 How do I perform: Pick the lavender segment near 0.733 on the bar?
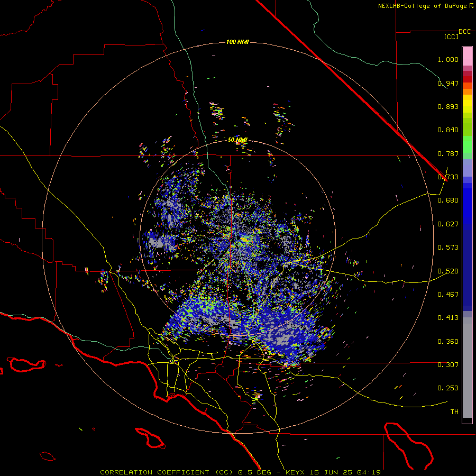[x=467, y=168]
